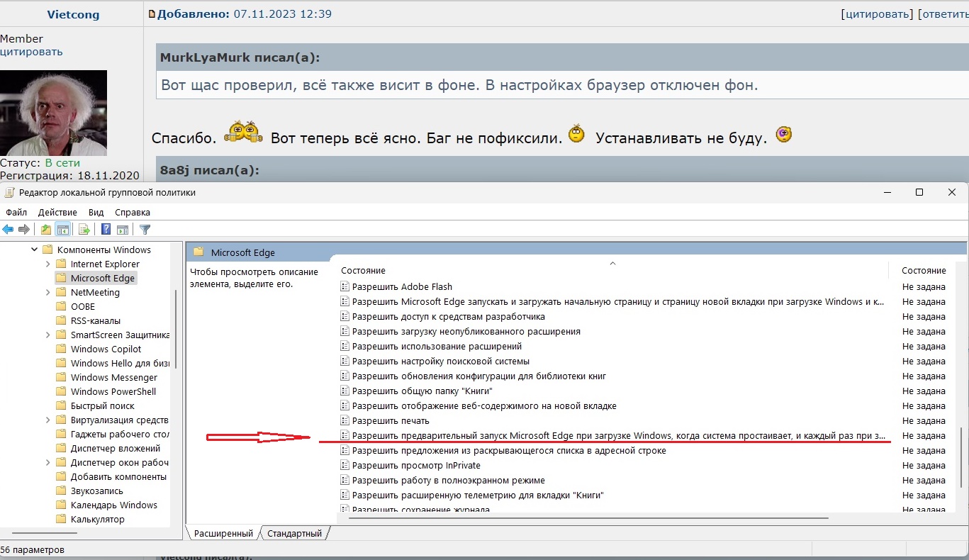Select Диспетчер вложений in the tree

point(116,448)
